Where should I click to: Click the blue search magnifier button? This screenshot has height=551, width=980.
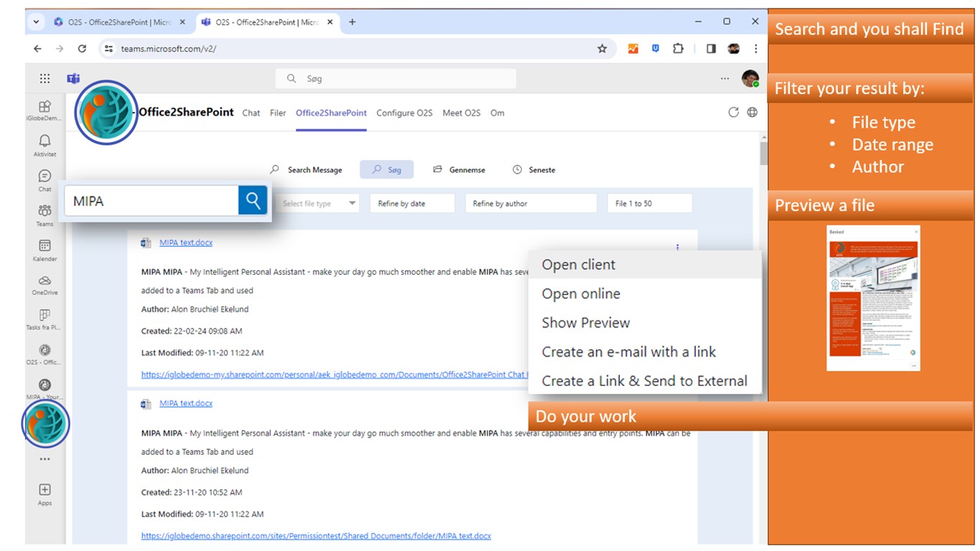point(253,200)
